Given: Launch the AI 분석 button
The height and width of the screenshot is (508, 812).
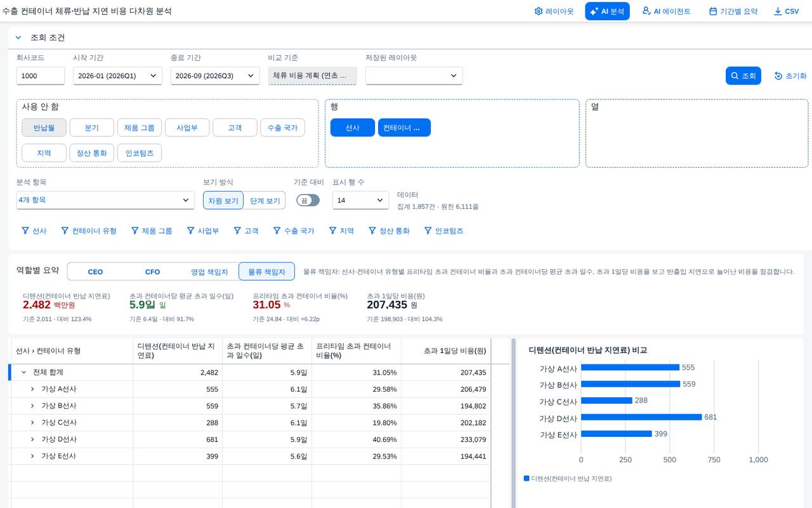Looking at the screenshot, I should pyautogui.click(x=607, y=11).
